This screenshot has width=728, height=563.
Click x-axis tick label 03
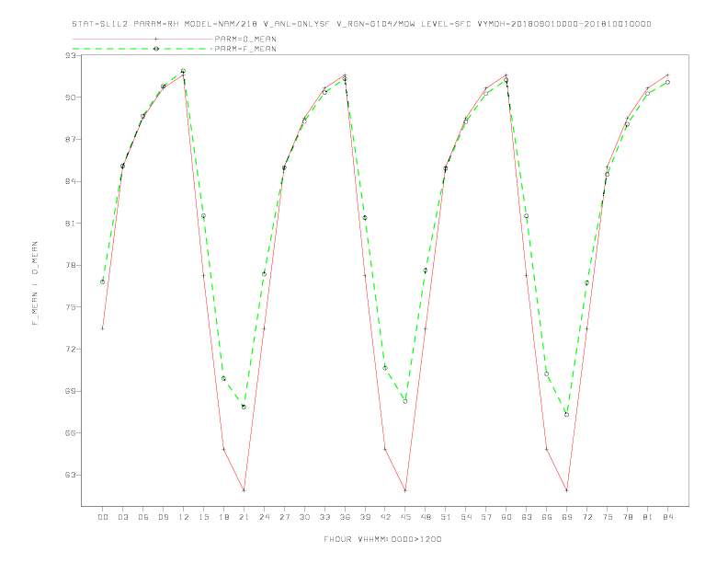coord(123,517)
